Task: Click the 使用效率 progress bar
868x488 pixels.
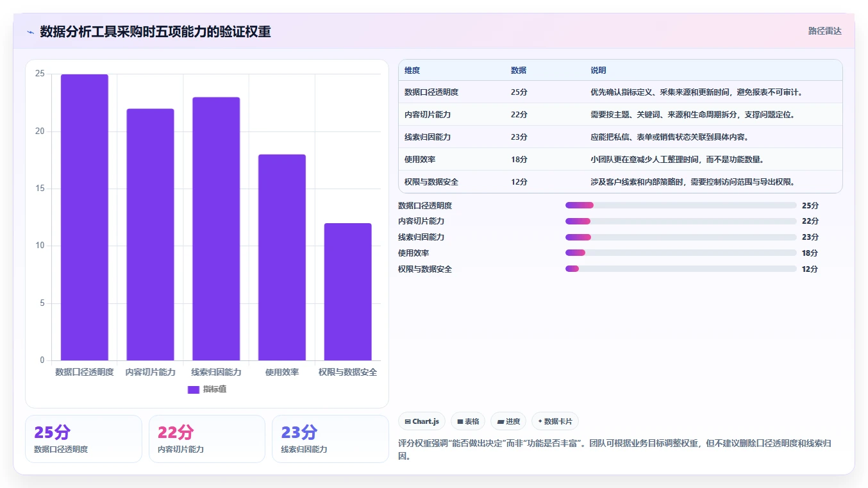Action: pyautogui.click(x=681, y=253)
